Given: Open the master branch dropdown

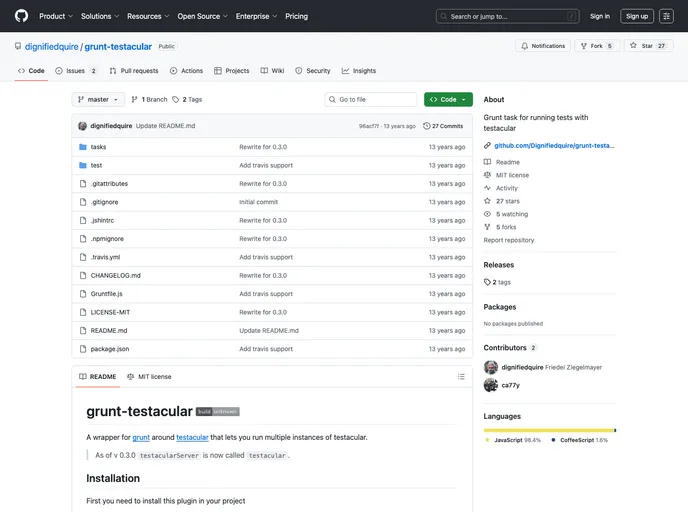Looking at the screenshot, I should [x=98, y=100].
